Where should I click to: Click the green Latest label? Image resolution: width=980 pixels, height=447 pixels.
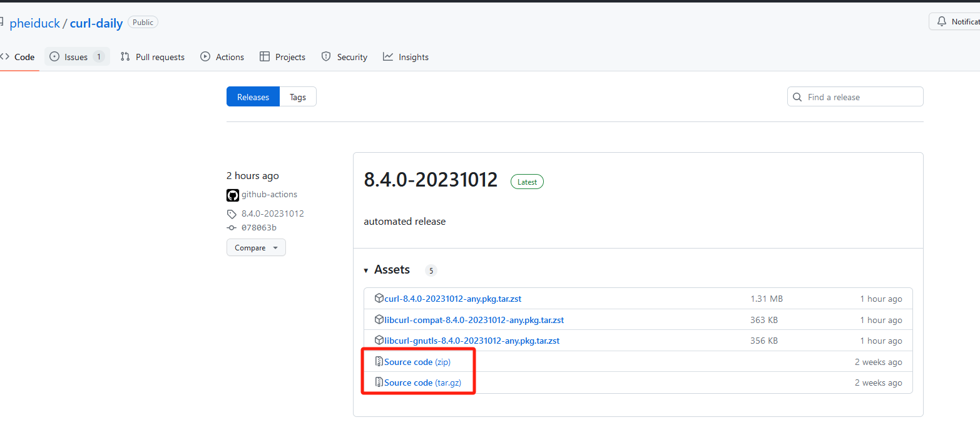click(x=527, y=182)
